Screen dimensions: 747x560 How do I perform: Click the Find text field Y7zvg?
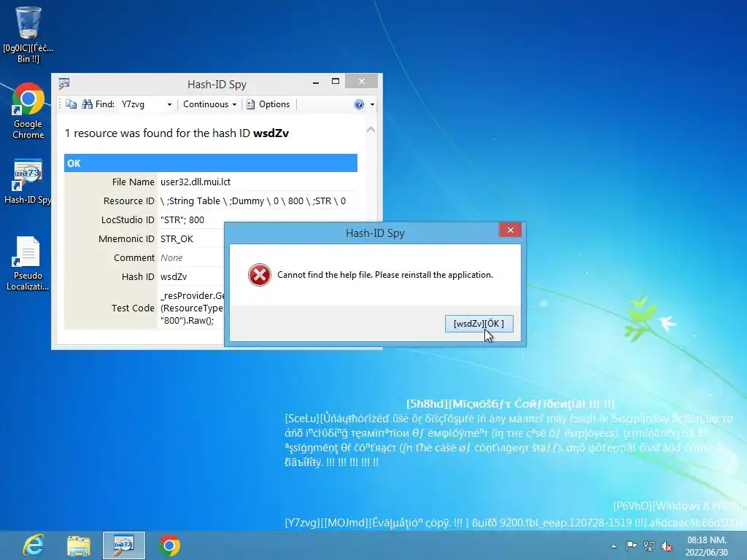(x=142, y=104)
